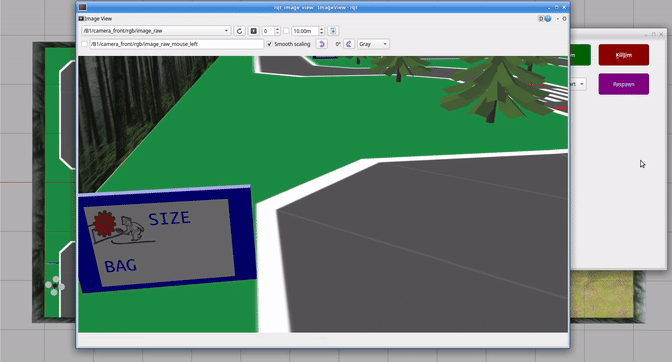Click the zoom-to-original-size icon
The image size is (672, 362).
coord(254,31)
